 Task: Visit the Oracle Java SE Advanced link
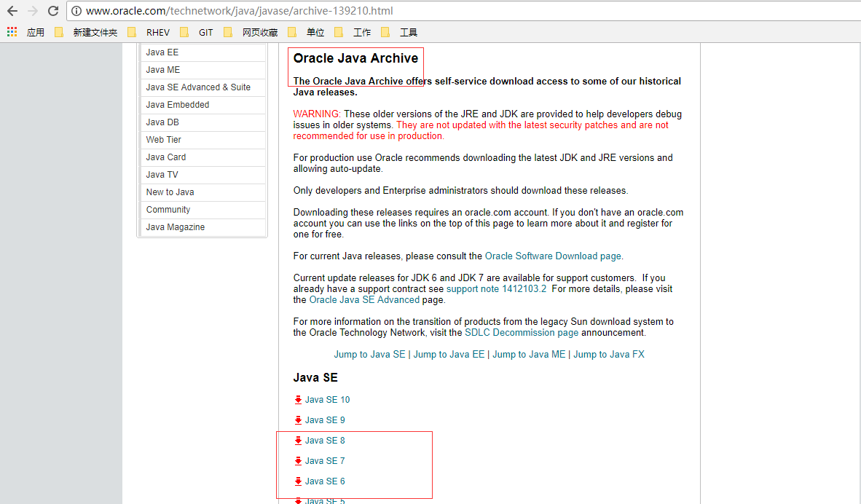(x=364, y=300)
